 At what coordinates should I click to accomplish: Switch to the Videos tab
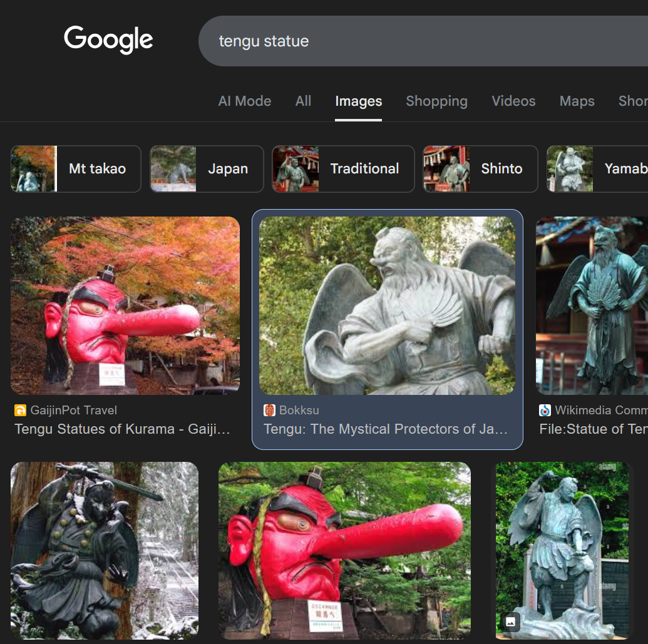(x=513, y=101)
